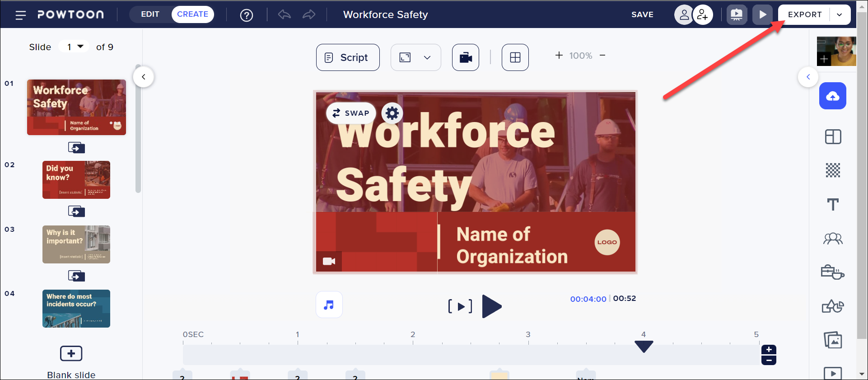Open the Text tool in sidebar
Image resolution: width=868 pixels, height=380 pixels.
tap(832, 205)
